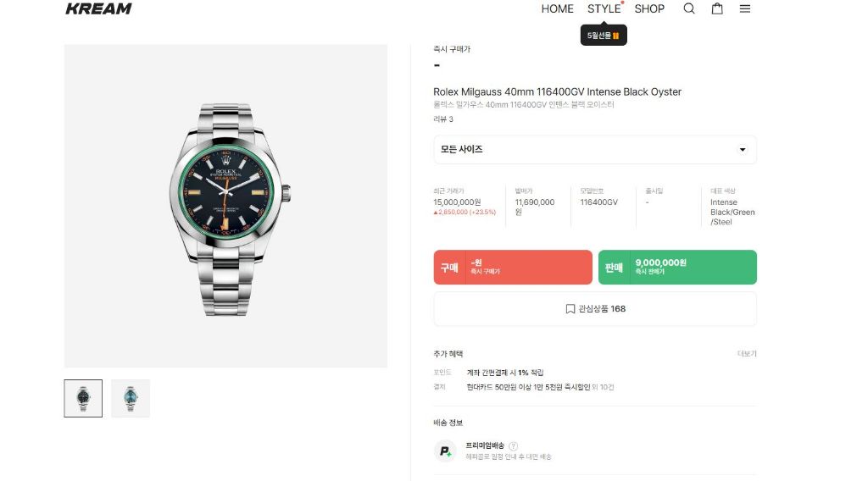Image resolution: width=868 pixels, height=481 pixels.
Task: Open the search magnifier icon
Action: pos(689,8)
